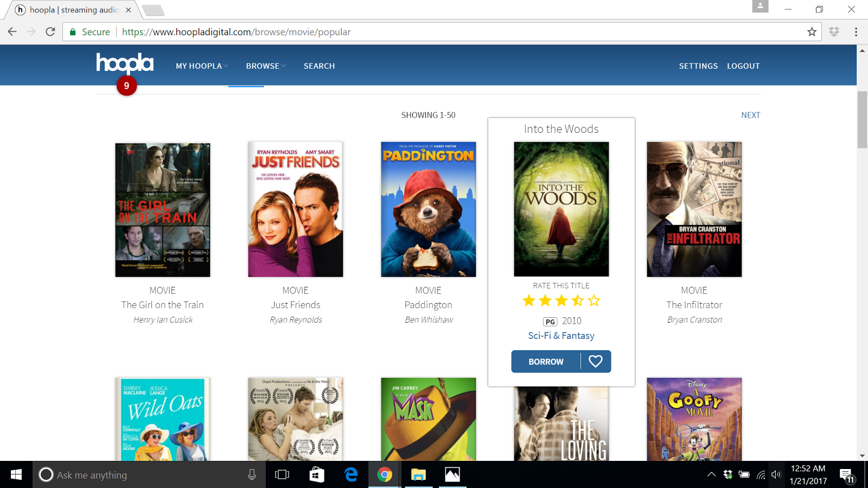868x488 pixels.
Task: Open a new Chrome tab
Action: pyautogui.click(x=154, y=10)
